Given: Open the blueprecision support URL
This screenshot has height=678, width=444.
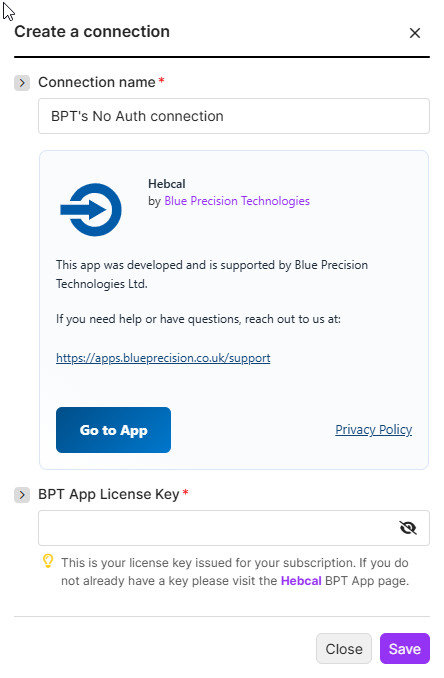Looking at the screenshot, I should pos(163,358).
